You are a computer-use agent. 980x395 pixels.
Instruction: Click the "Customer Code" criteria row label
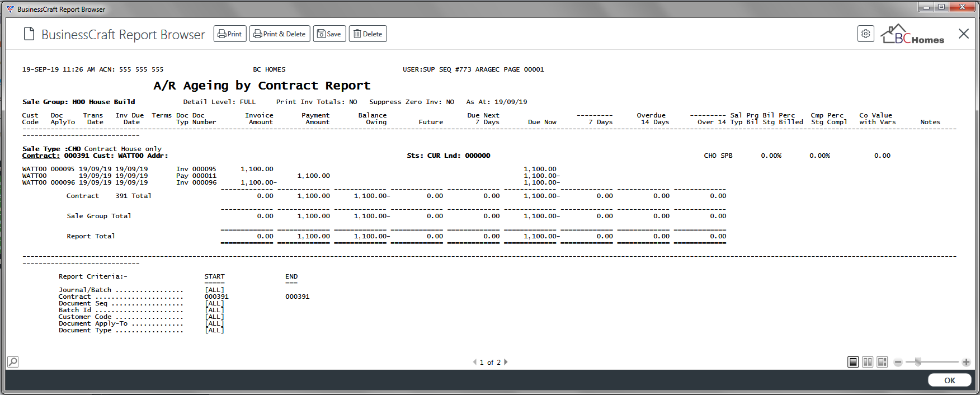pos(85,317)
